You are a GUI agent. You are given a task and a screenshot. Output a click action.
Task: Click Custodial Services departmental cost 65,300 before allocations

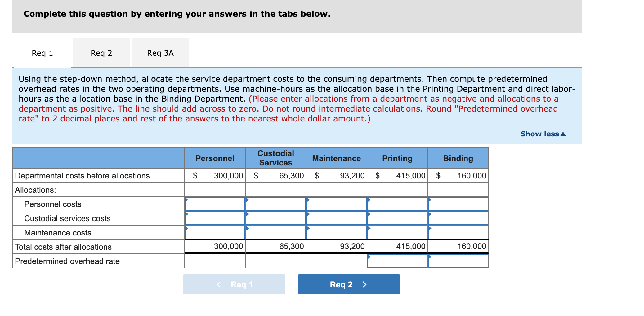click(x=291, y=176)
